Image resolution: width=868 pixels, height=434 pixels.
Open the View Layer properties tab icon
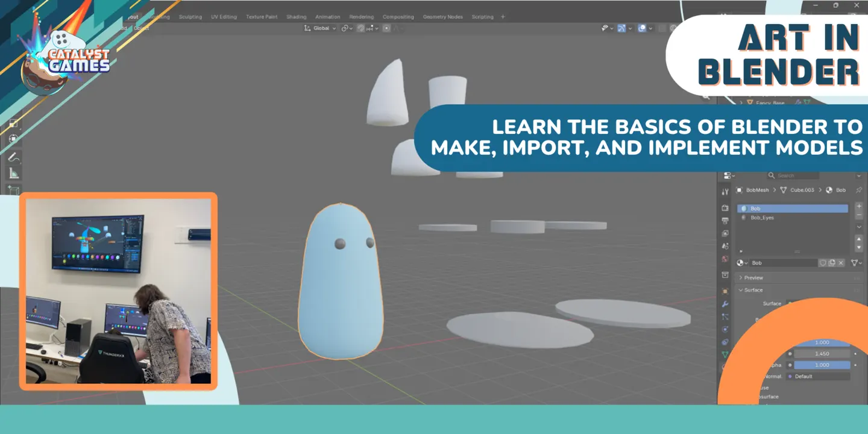(x=725, y=233)
